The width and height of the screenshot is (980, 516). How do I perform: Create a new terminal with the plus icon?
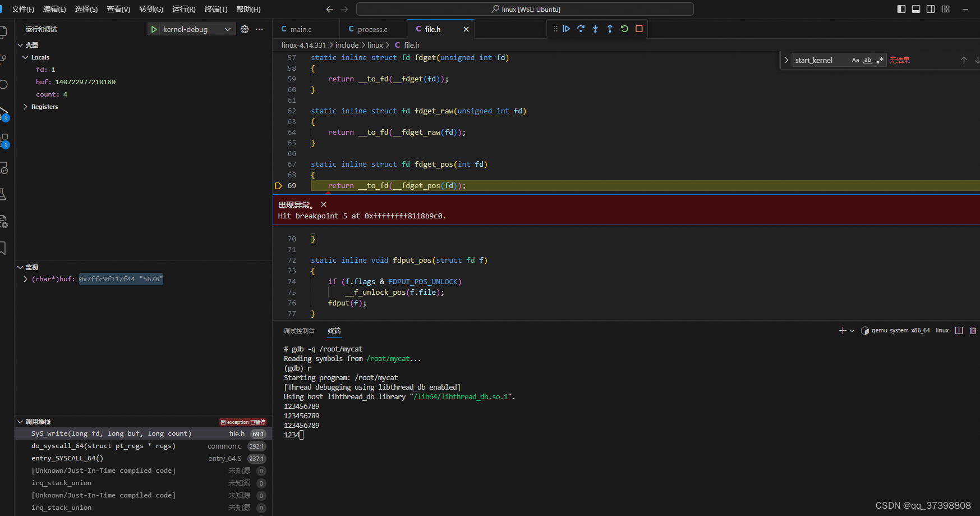pyautogui.click(x=843, y=330)
